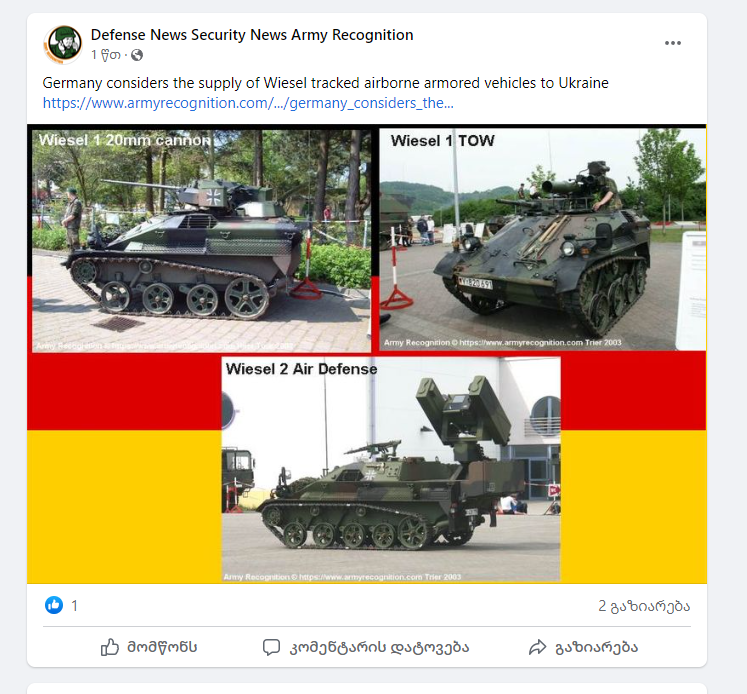The height and width of the screenshot is (694, 747).
Task: Open the Wiesel 1 TOW photo
Action: [x=543, y=240]
